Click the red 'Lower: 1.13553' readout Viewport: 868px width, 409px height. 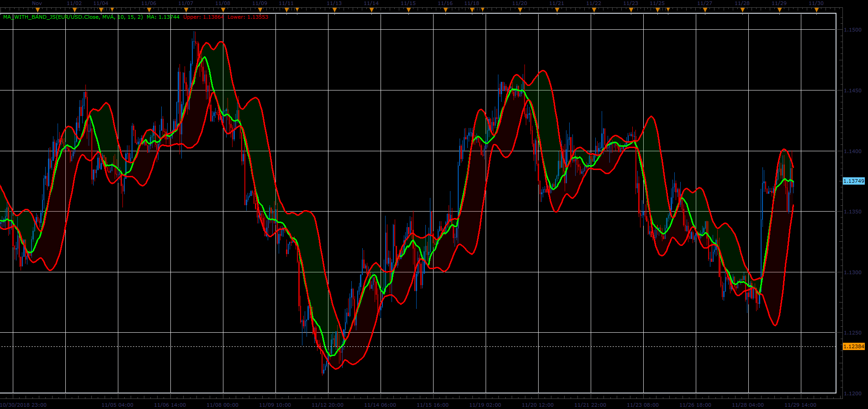point(248,17)
